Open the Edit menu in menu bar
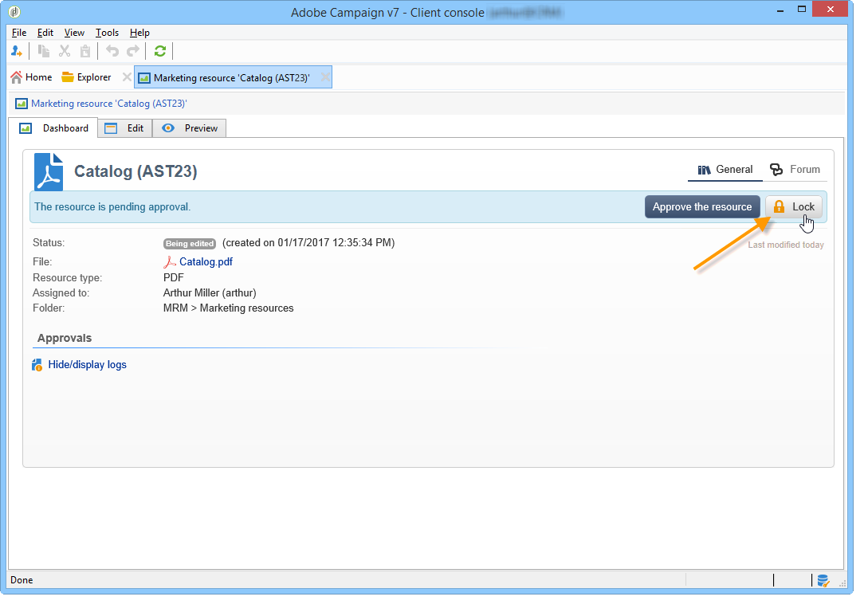Image resolution: width=868 pixels, height=616 pixels. 45,33
